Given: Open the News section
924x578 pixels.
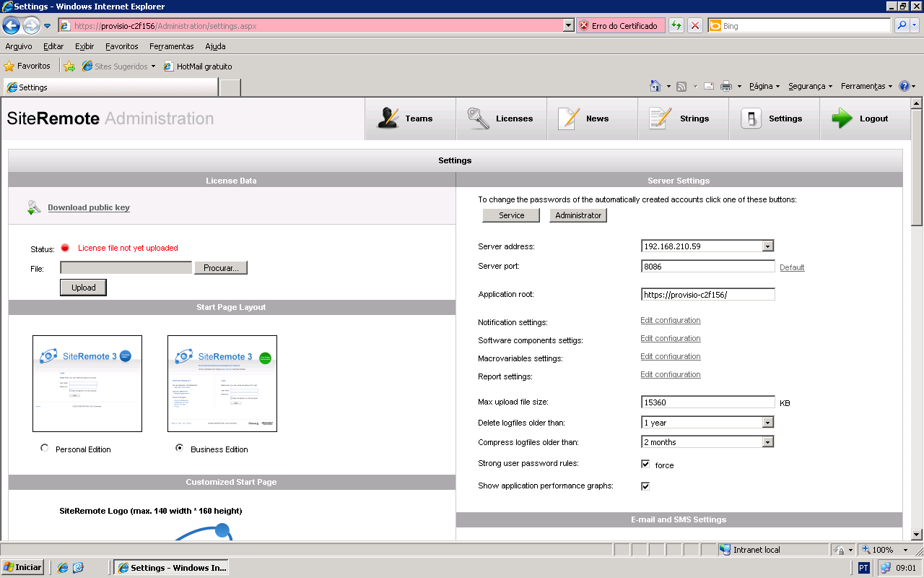Looking at the screenshot, I should click(592, 118).
